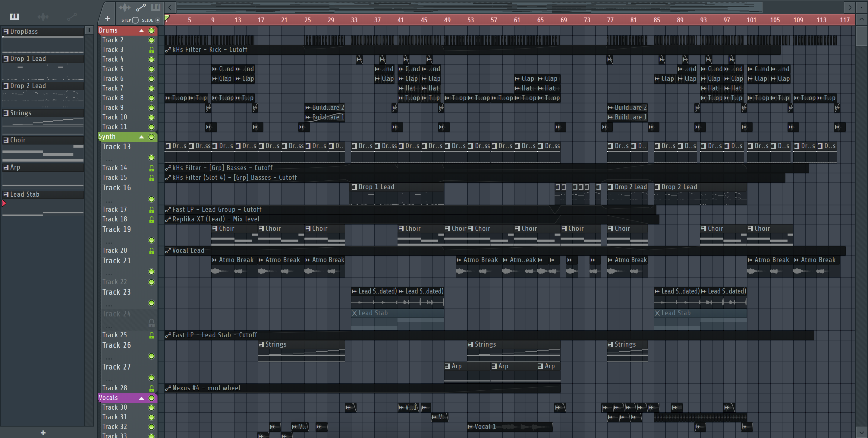This screenshot has height=438, width=868.
Task: Show pattern clips in the picker panel
Action: tap(14, 17)
